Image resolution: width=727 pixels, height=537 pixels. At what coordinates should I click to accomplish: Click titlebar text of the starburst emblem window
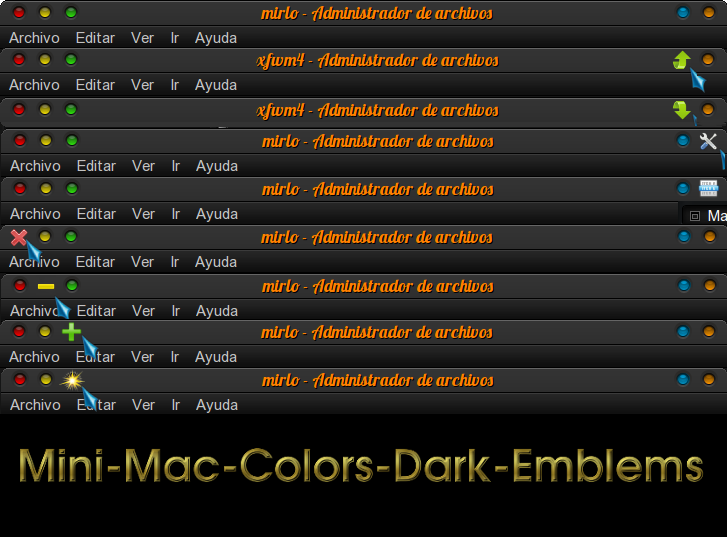click(x=378, y=380)
